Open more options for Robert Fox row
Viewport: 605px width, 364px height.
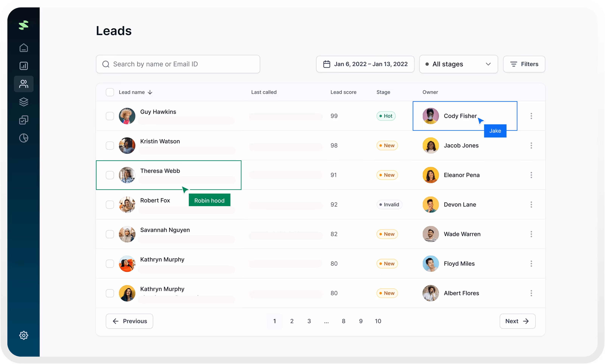click(531, 204)
